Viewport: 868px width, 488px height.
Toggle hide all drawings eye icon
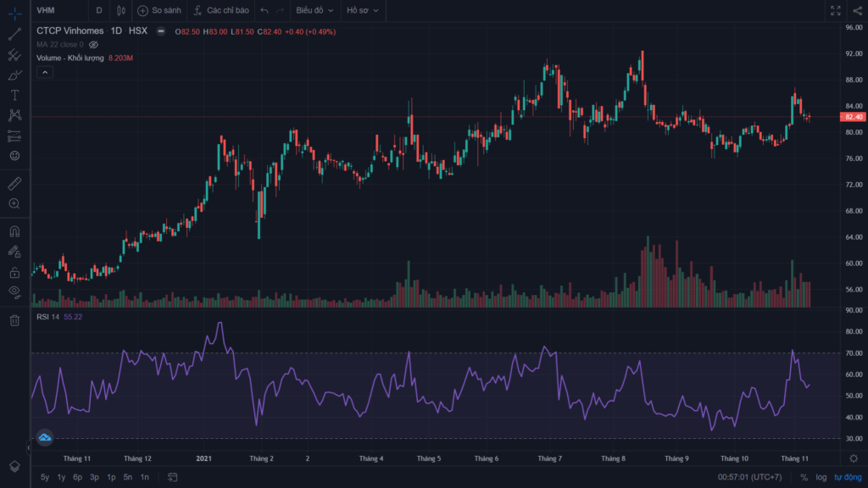(x=15, y=292)
